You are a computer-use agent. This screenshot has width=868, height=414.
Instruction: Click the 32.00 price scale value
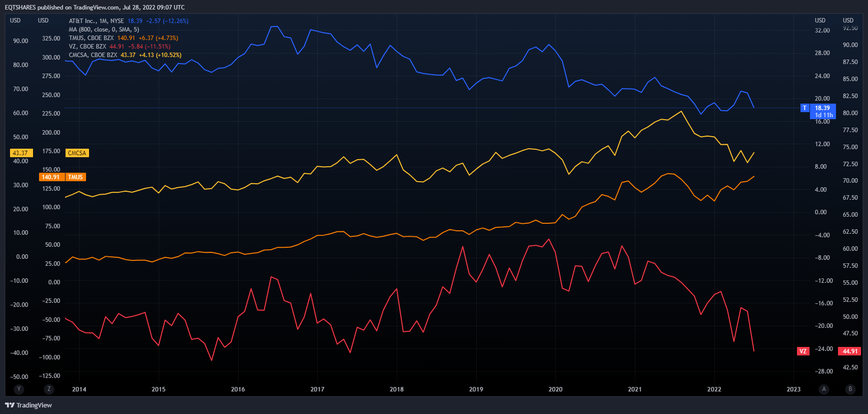[x=822, y=31]
